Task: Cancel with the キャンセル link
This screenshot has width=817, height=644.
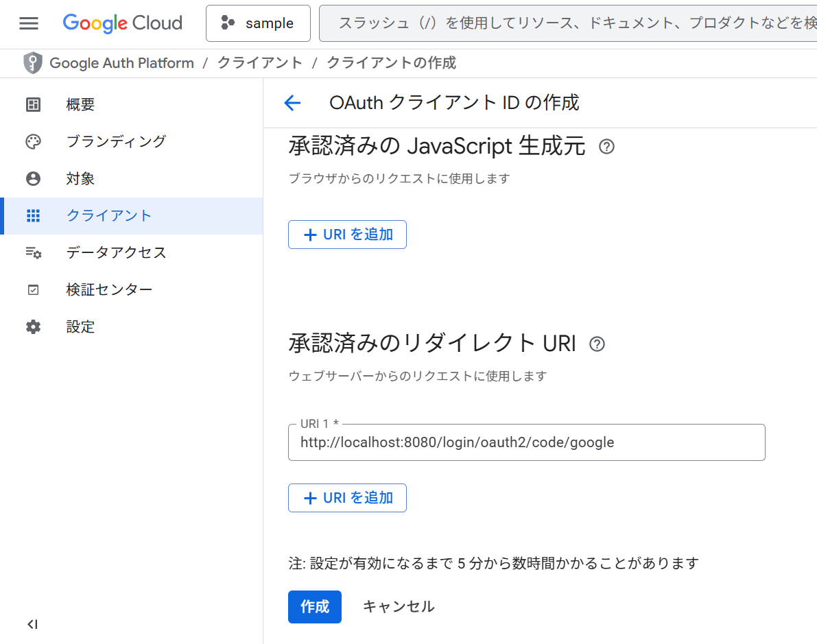Action: 399,606
